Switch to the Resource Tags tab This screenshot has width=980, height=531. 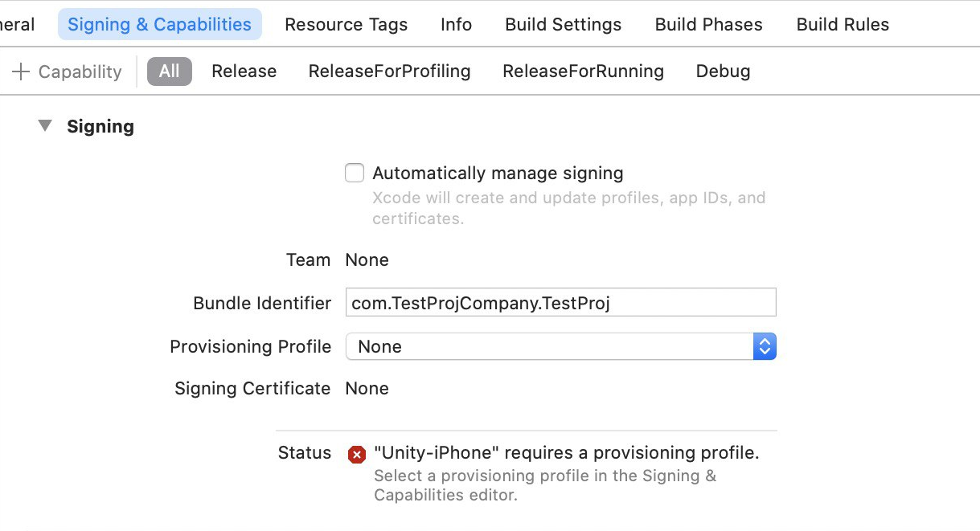tap(346, 25)
